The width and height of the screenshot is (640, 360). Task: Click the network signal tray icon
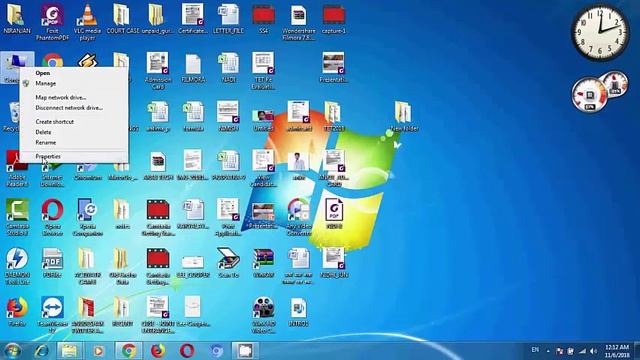[582, 351]
